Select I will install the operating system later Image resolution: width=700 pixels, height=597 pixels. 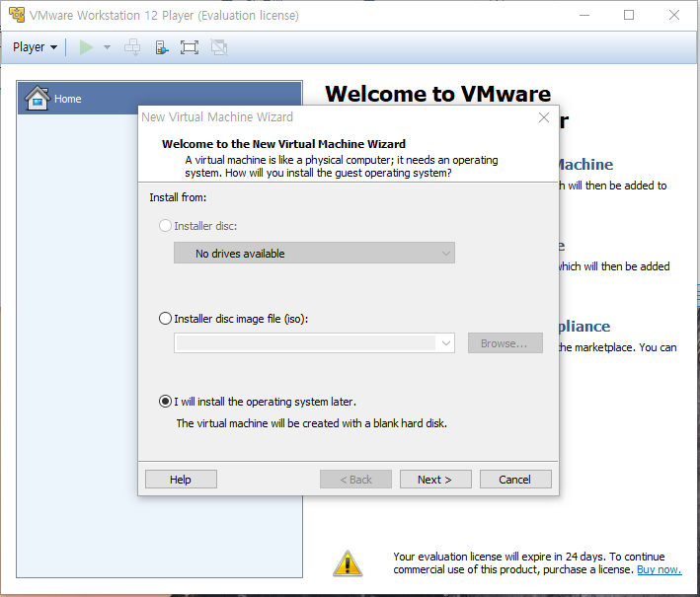click(x=165, y=402)
